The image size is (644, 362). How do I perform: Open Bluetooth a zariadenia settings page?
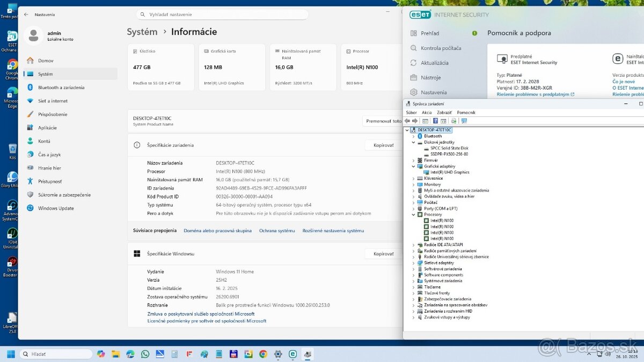pos(61,87)
